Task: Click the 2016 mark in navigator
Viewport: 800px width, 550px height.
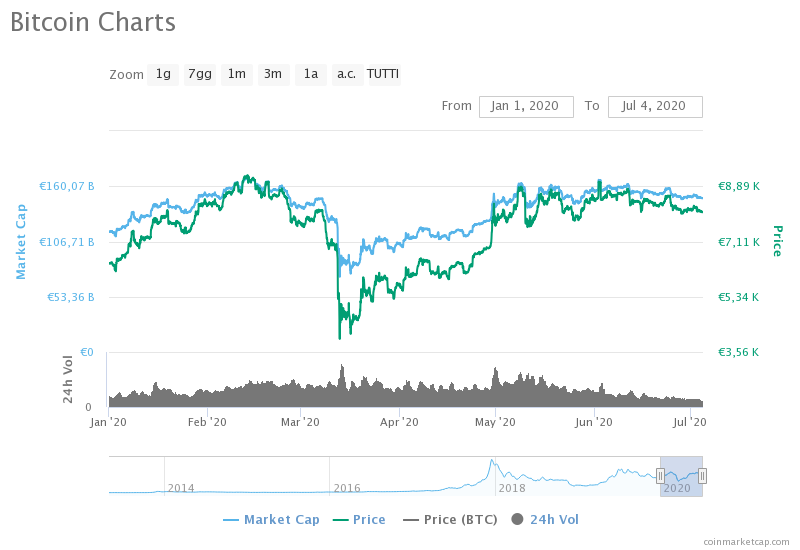Action: click(347, 488)
